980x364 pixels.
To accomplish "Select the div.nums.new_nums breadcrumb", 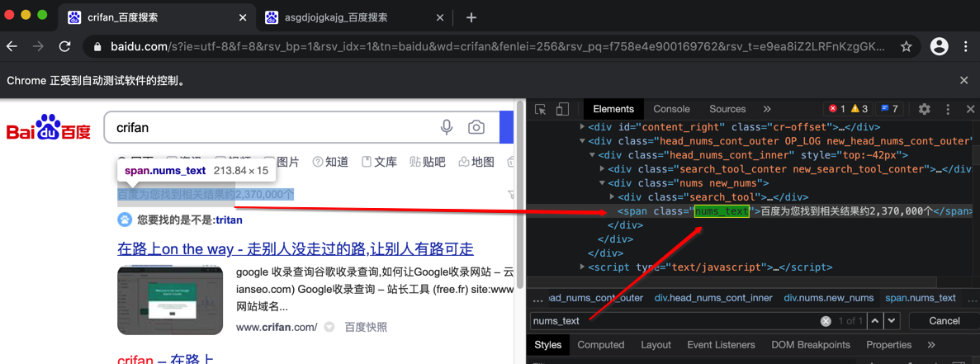I will pyautogui.click(x=829, y=299).
